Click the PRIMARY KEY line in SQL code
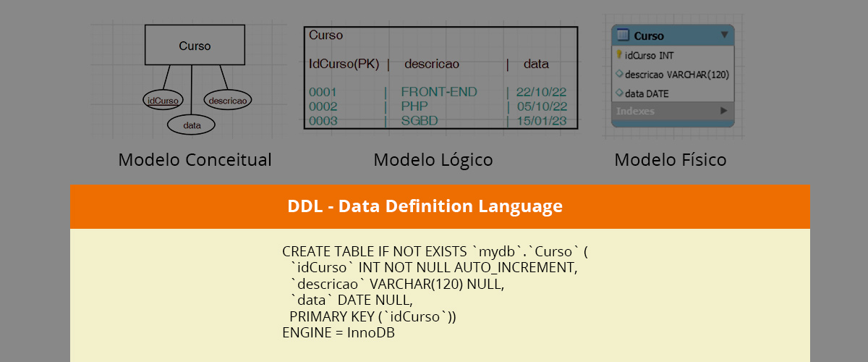 tap(373, 316)
